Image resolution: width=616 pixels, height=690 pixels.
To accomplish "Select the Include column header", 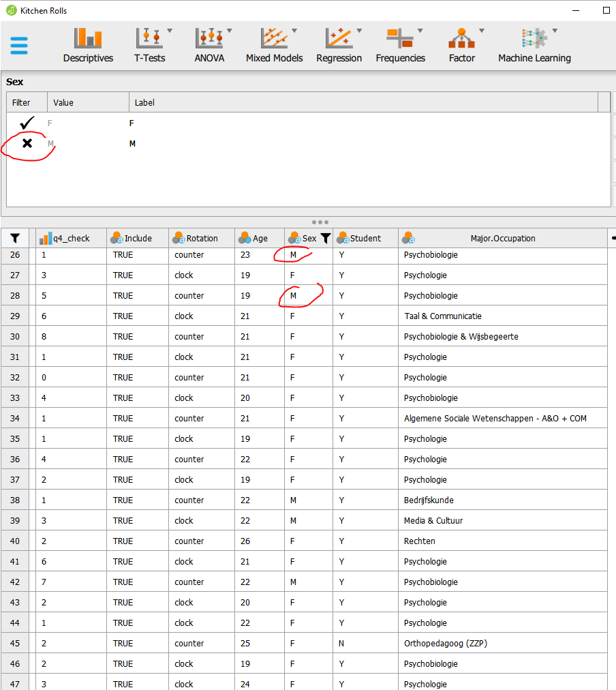I will [138, 238].
